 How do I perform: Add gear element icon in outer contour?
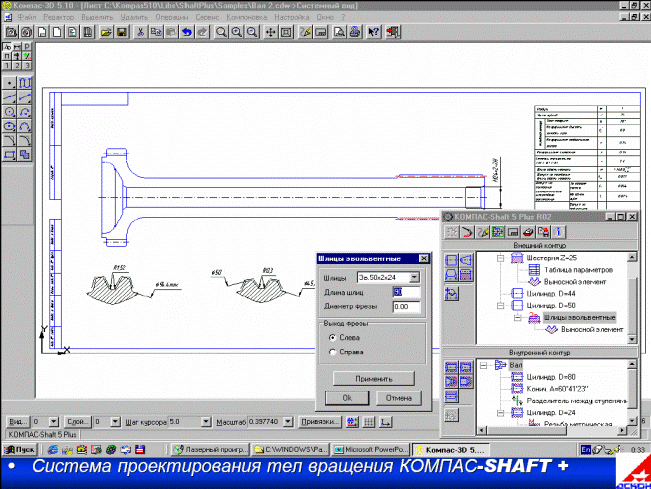pyautogui.click(x=466, y=274)
